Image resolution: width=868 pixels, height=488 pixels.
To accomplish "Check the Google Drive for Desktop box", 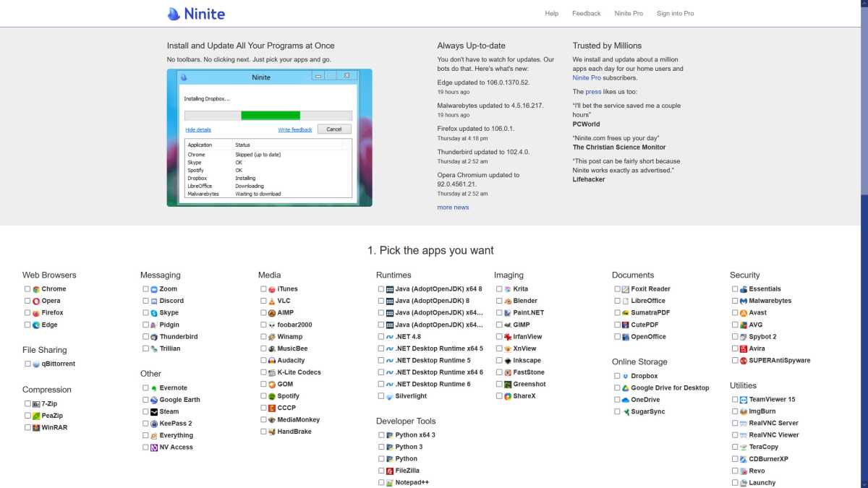I will click(x=617, y=388).
